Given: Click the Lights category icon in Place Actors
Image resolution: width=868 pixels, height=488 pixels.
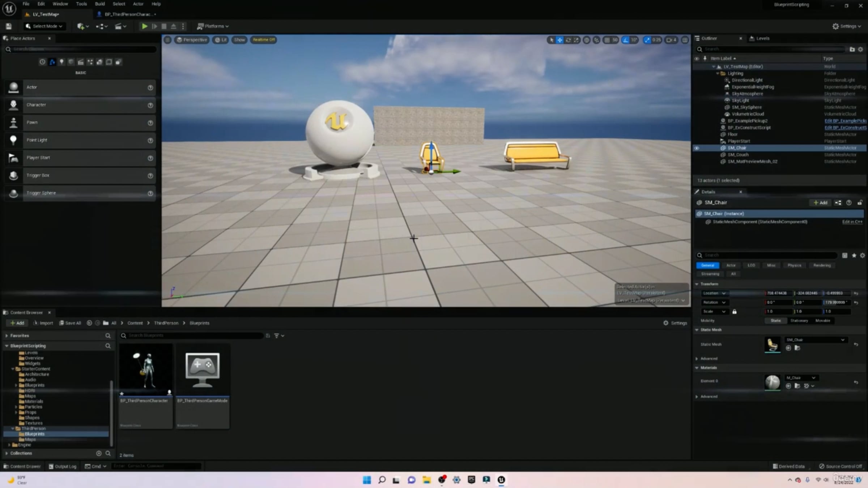Looking at the screenshot, I should [x=61, y=62].
